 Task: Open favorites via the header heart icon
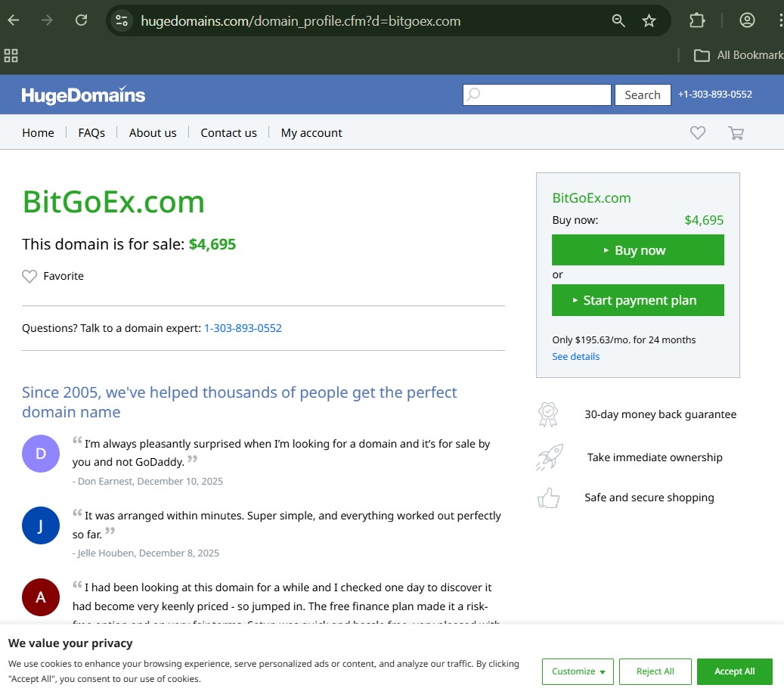point(697,133)
